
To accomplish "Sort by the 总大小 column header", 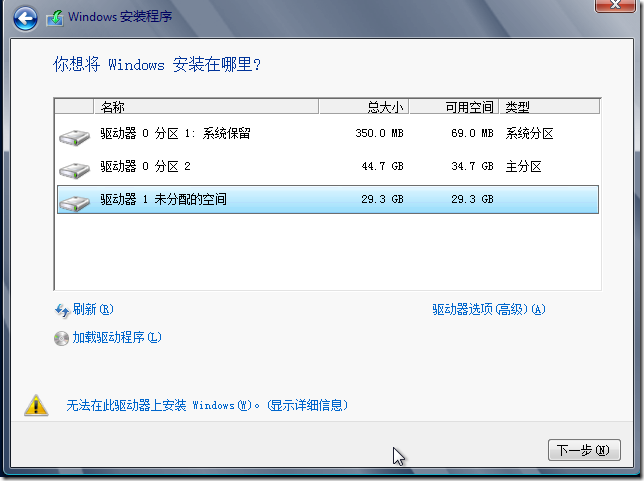I will pyautogui.click(x=364, y=107).
